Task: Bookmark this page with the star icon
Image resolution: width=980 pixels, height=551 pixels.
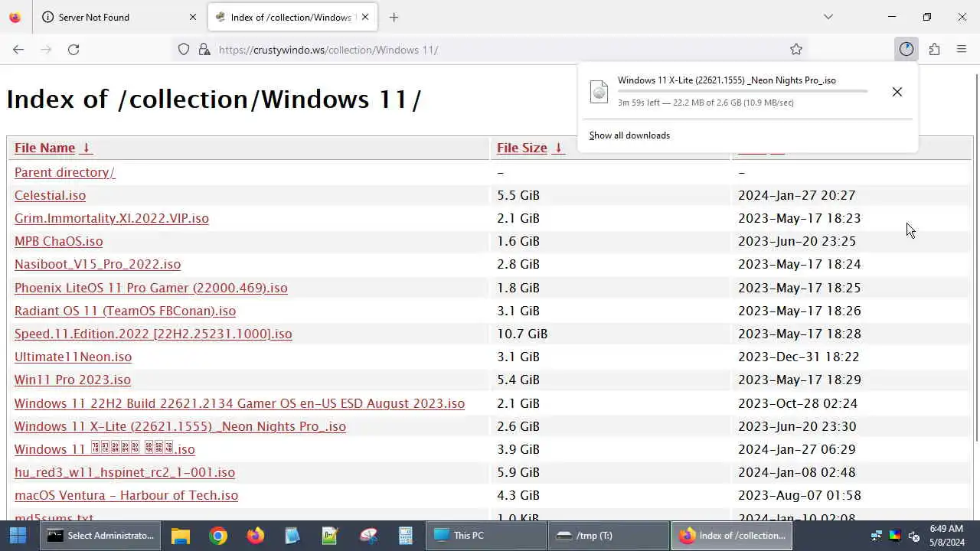Action: coord(796,49)
